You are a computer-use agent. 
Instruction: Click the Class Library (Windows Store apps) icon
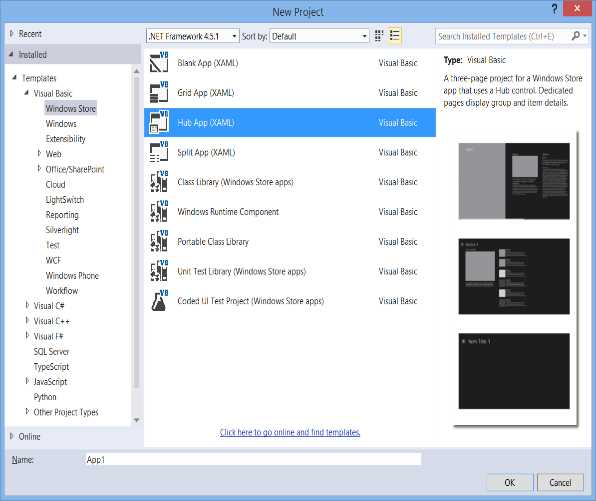coord(159,182)
